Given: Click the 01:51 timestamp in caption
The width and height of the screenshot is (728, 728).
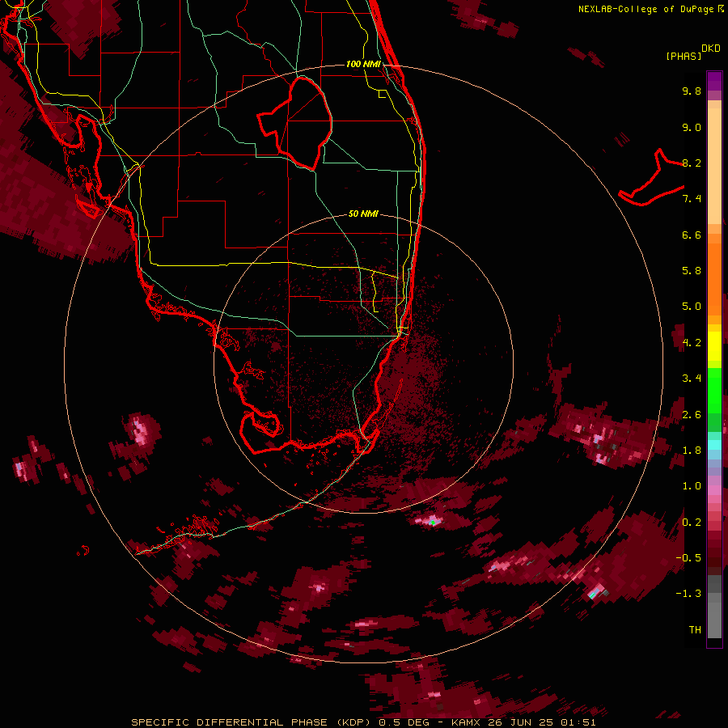Looking at the screenshot, I should tap(578, 722).
